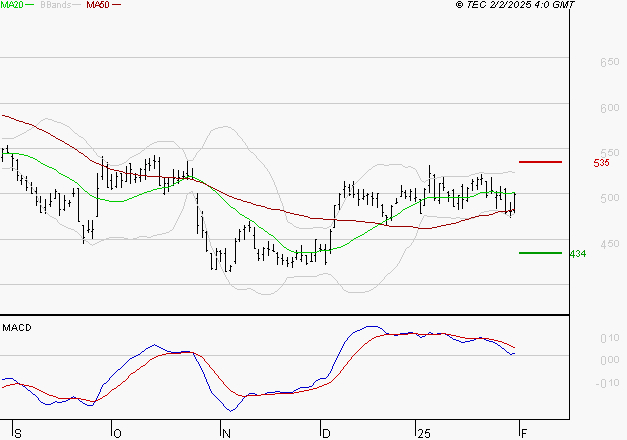Click the 650 price axis label
This screenshot has height=440, width=627.
tap(609, 62)
